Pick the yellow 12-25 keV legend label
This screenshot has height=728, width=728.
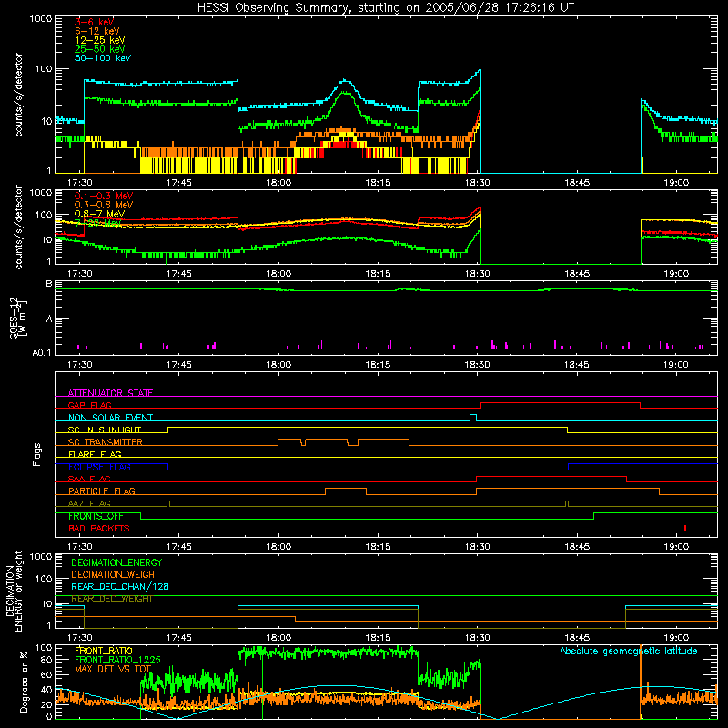[x=100, y=40]
